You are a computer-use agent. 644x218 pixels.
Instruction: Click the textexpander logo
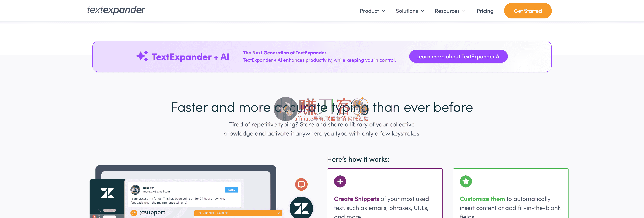pos(117,10)
